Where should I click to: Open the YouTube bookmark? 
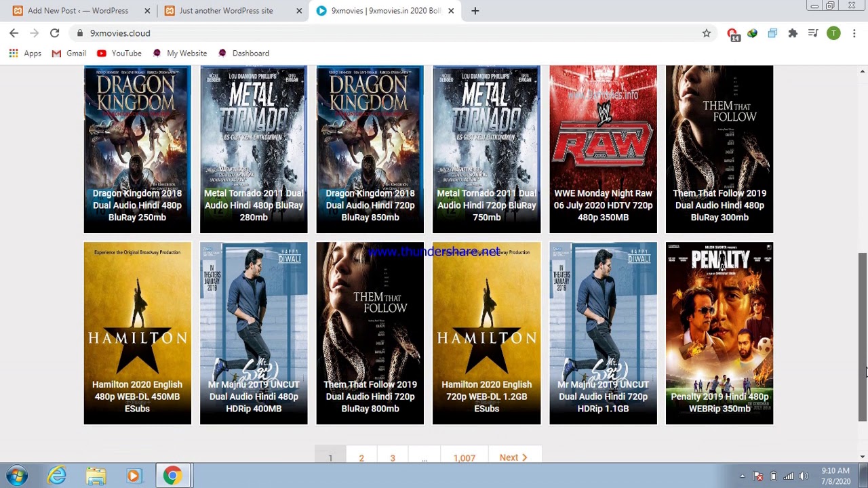tap(119, 53)
